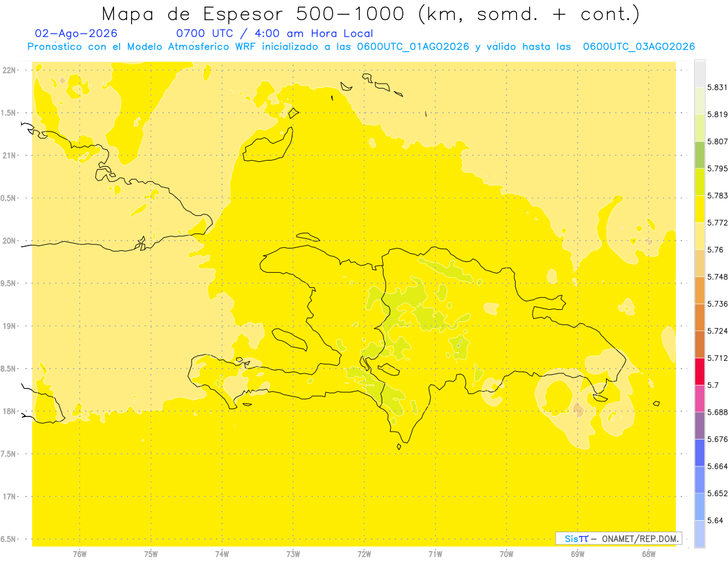The image size is (728, 562).
Task: Click the latitude label 8.5N
Action: (8, 369)
